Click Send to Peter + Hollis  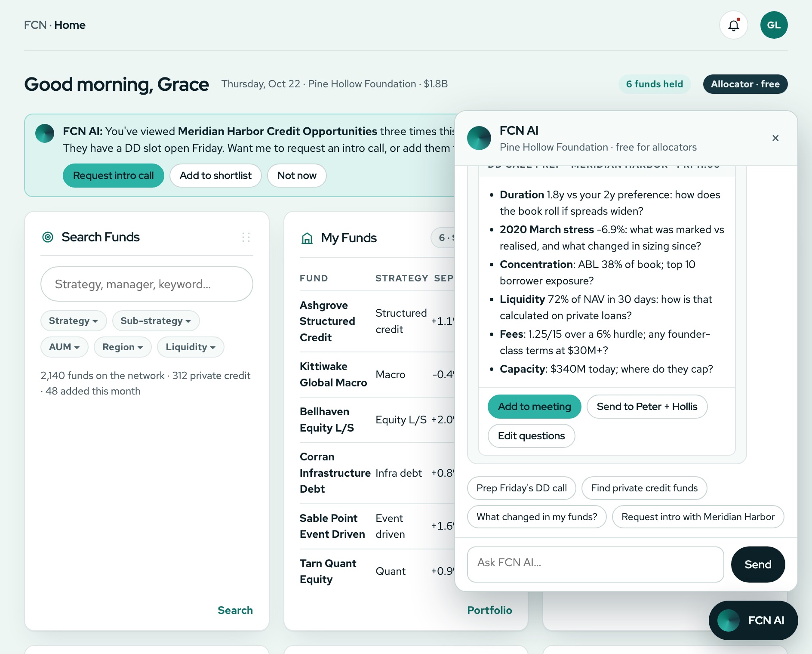[x=647, y=407]
